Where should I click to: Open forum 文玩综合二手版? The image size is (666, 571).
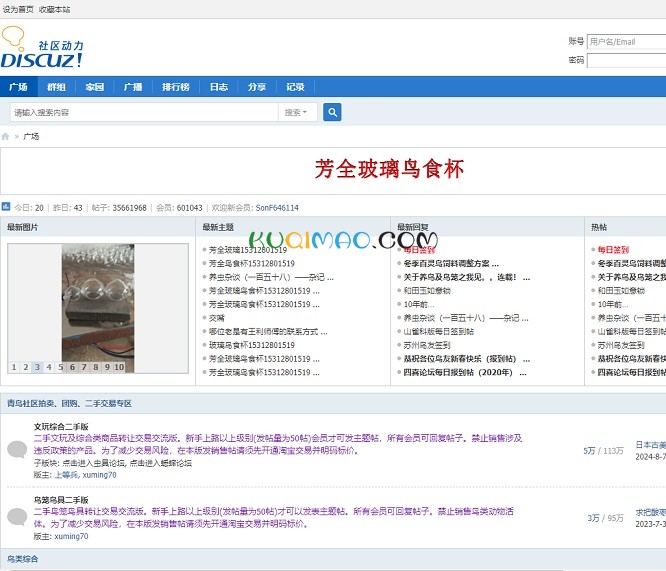coord(61,427)
